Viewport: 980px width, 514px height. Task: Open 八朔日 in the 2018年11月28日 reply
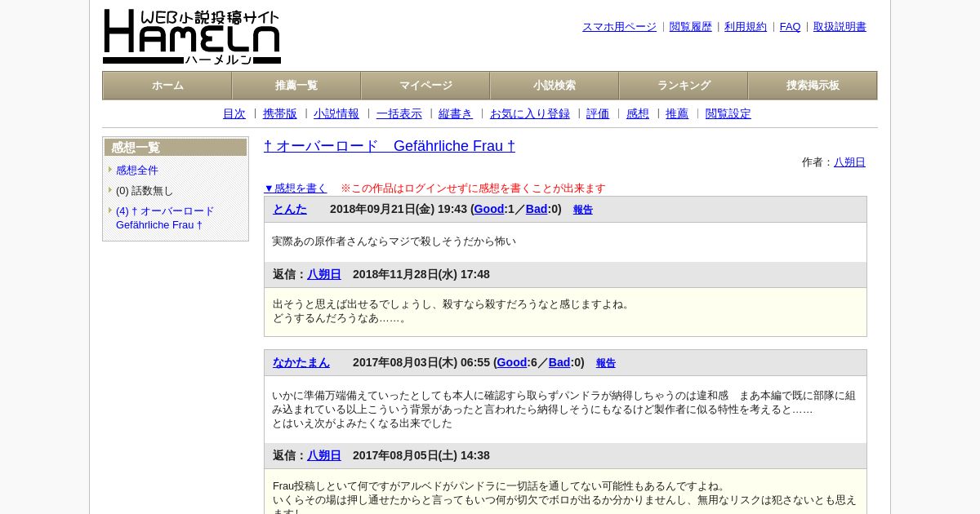click(x=324, y=274)
